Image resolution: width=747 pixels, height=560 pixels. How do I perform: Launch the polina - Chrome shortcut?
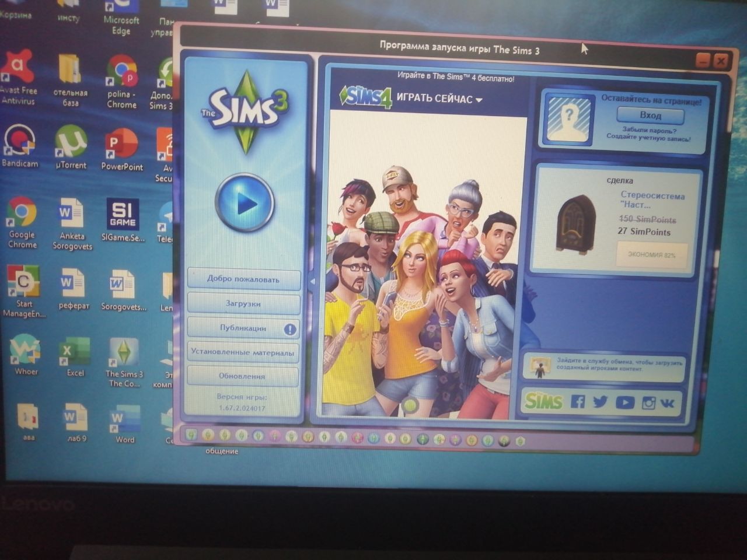pyautogui.click(x=121, y=82)
